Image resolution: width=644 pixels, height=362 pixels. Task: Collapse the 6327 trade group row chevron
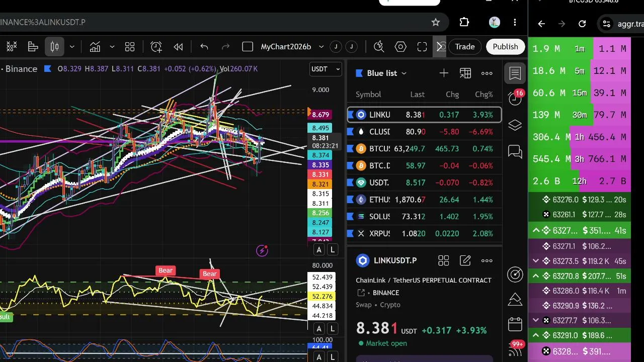pos(536,231)
